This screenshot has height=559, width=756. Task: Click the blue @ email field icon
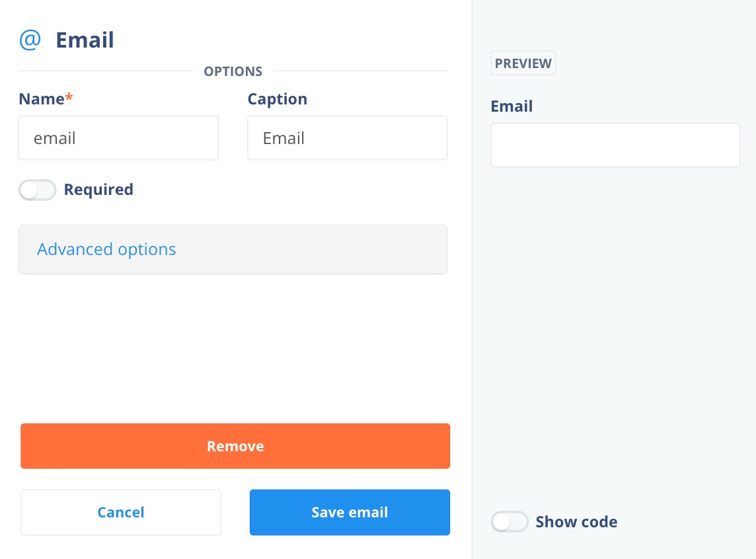point(30,40)
